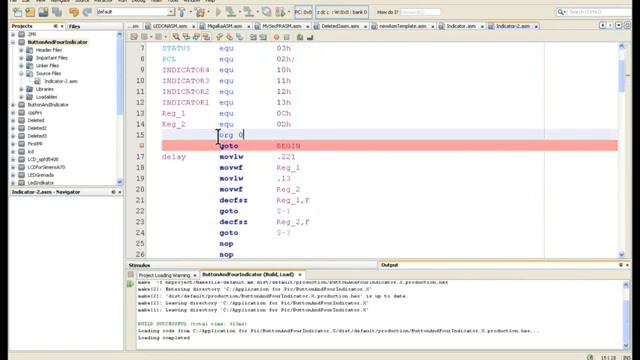Expand the Libraries folder
640x360 pixels.
click(21, 89)
